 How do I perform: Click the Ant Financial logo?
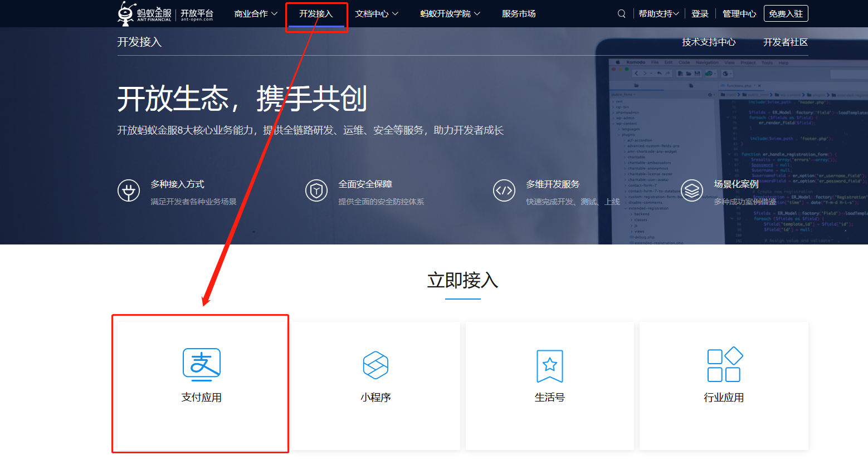[x=145, y=13]
